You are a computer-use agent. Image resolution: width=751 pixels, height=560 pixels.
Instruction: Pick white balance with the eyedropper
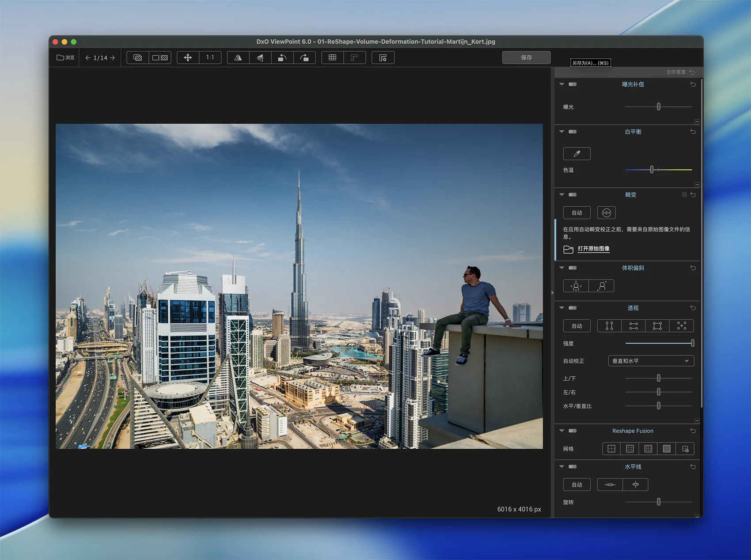577,154
